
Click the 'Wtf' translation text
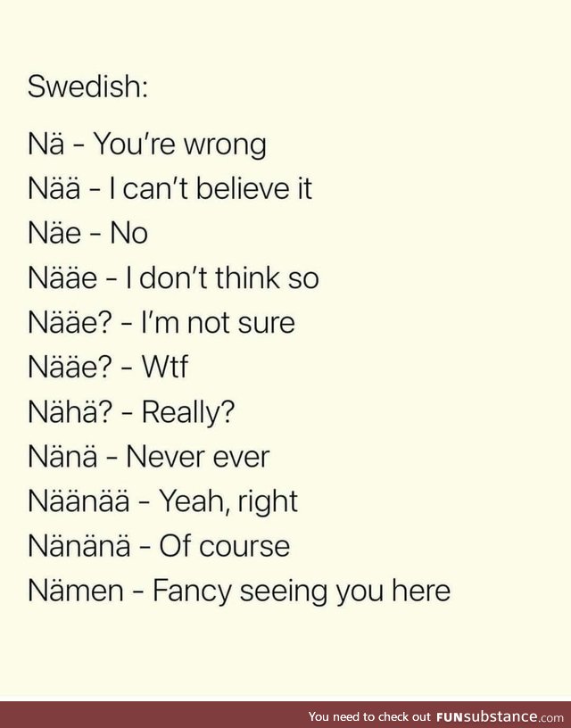tap(165, 367)
